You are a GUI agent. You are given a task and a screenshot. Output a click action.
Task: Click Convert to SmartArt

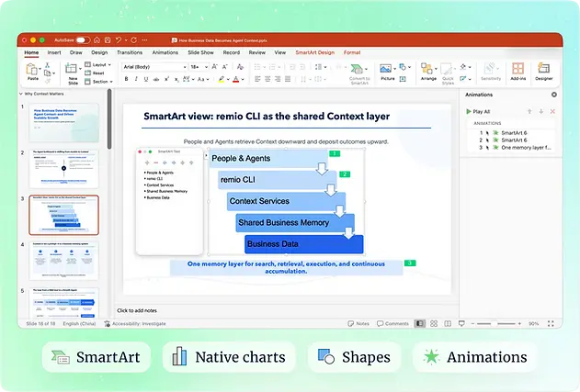pos(358,73)
